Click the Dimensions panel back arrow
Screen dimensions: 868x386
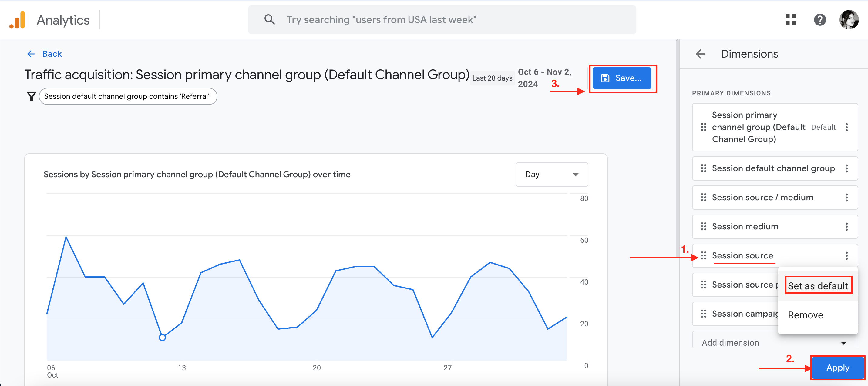[701, 54]
